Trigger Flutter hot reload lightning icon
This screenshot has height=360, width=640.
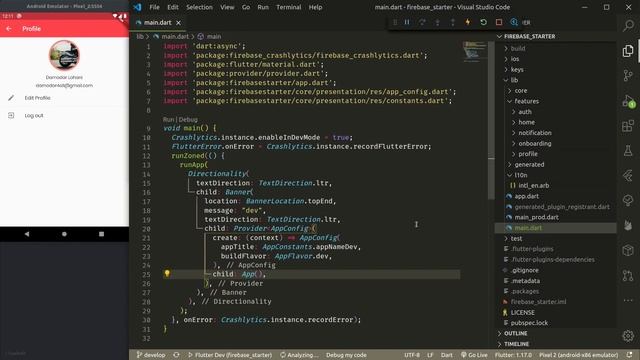pos(468,22)
